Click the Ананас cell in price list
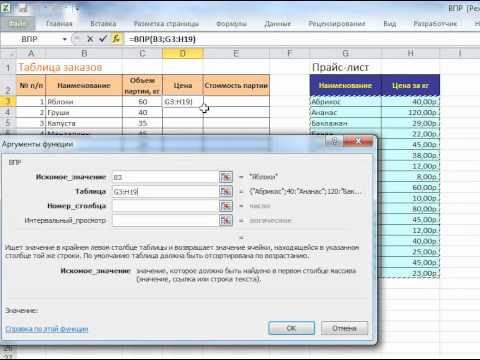This screenshot has width=480, height=360. (x=346, y=112)
